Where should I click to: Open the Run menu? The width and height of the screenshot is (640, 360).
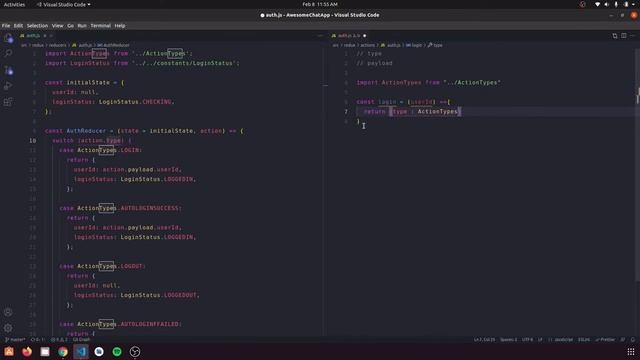pos(82,26)
